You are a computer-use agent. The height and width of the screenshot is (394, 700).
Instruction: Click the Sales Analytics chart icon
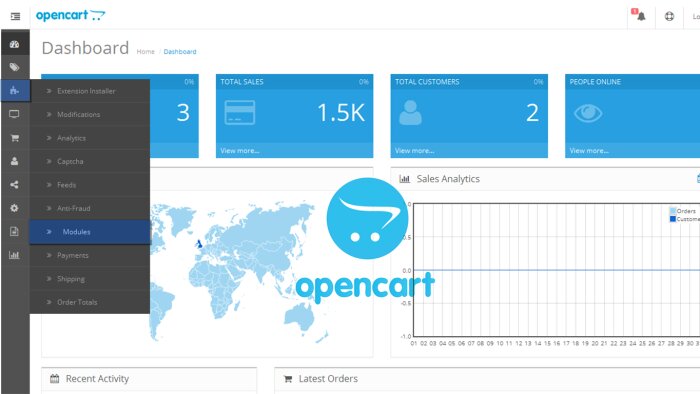coord(404,179)
